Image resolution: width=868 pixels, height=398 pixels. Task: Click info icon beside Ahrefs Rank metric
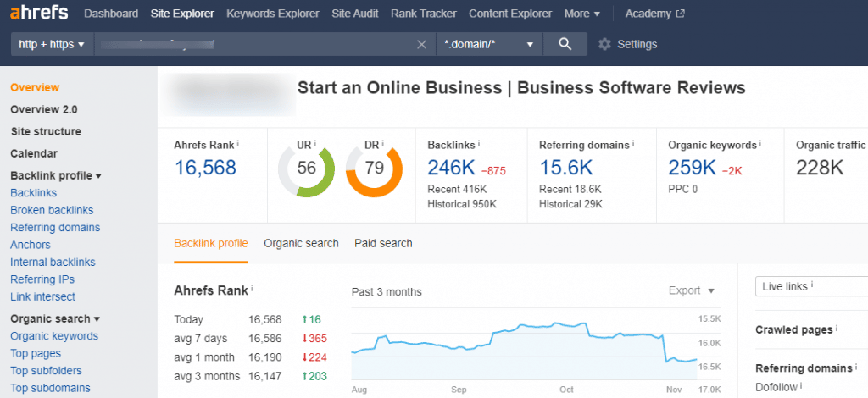(x=238, y=143)
